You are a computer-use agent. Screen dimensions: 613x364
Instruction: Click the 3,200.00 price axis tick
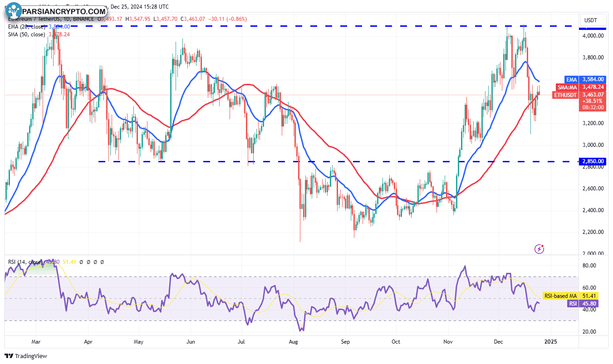[x=593, y=123]
